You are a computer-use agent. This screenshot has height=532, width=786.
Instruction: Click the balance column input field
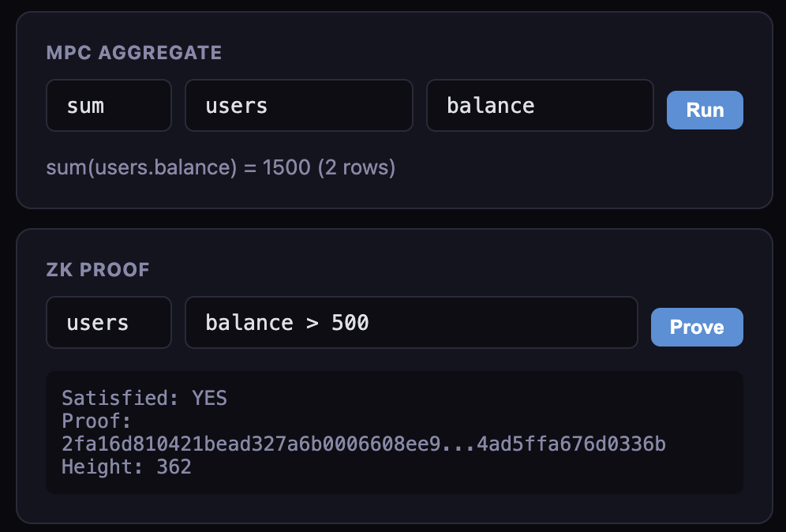point(539,105)
